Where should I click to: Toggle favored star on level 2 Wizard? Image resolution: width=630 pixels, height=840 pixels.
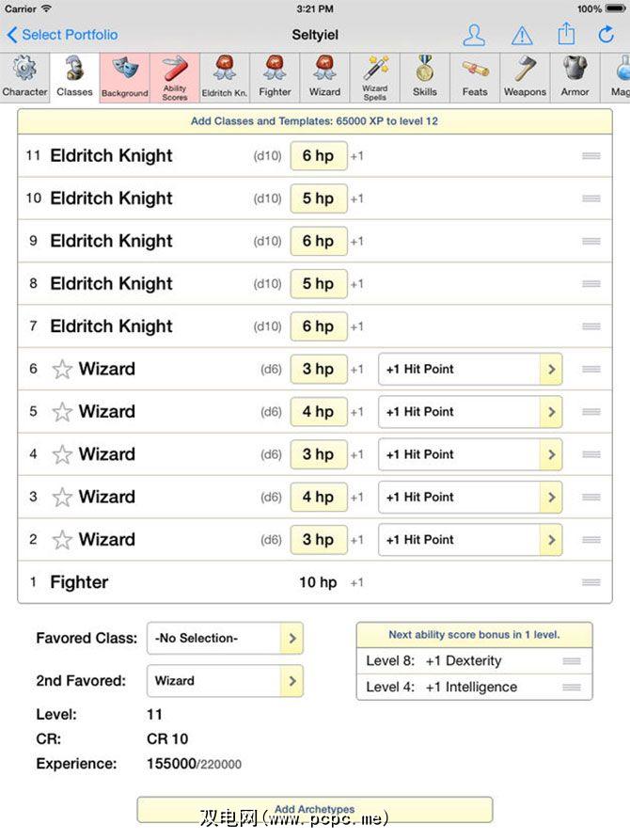point(62,540)
